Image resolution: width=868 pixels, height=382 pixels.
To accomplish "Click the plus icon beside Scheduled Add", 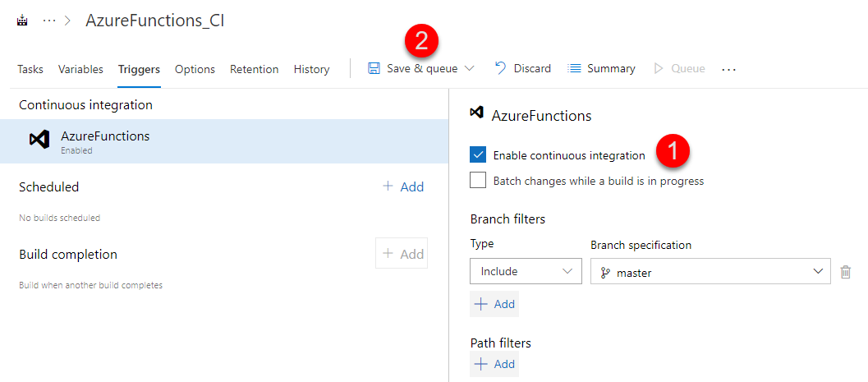I will (x=388, y=186).
